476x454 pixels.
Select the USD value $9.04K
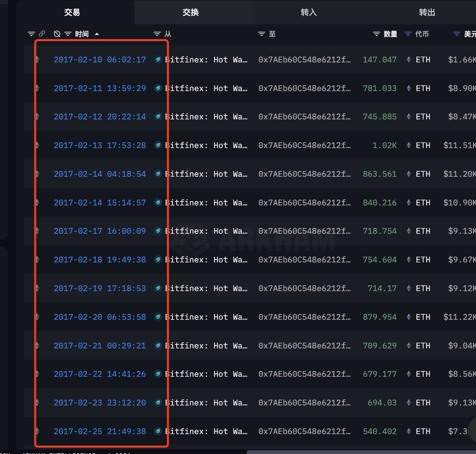(x=462, y=345)
